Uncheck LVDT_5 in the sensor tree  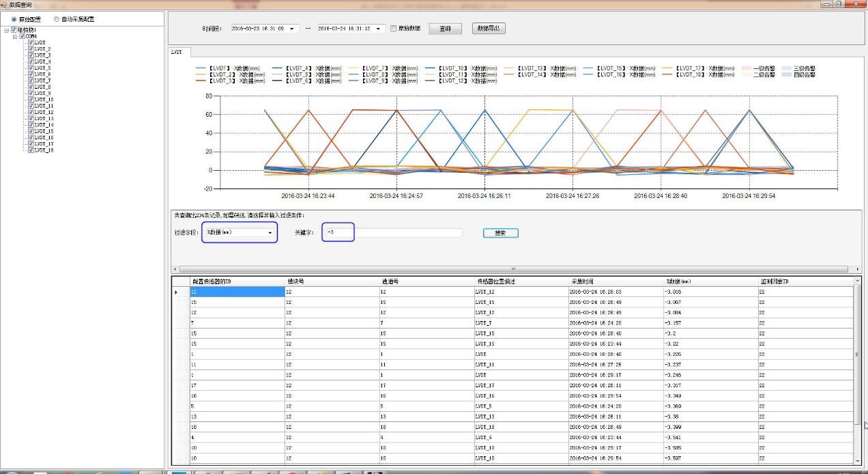[31, 68]
